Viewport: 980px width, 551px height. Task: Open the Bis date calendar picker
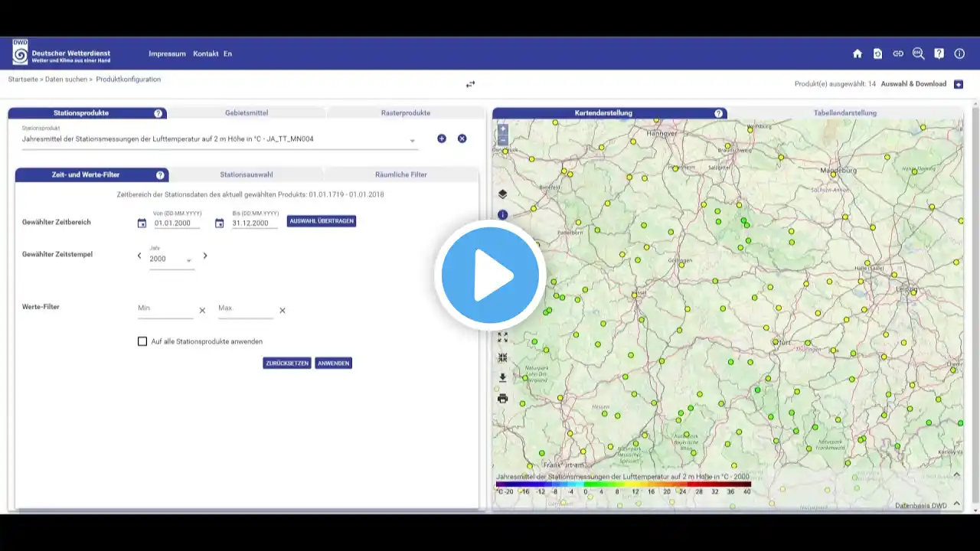[x=220, y=223]
